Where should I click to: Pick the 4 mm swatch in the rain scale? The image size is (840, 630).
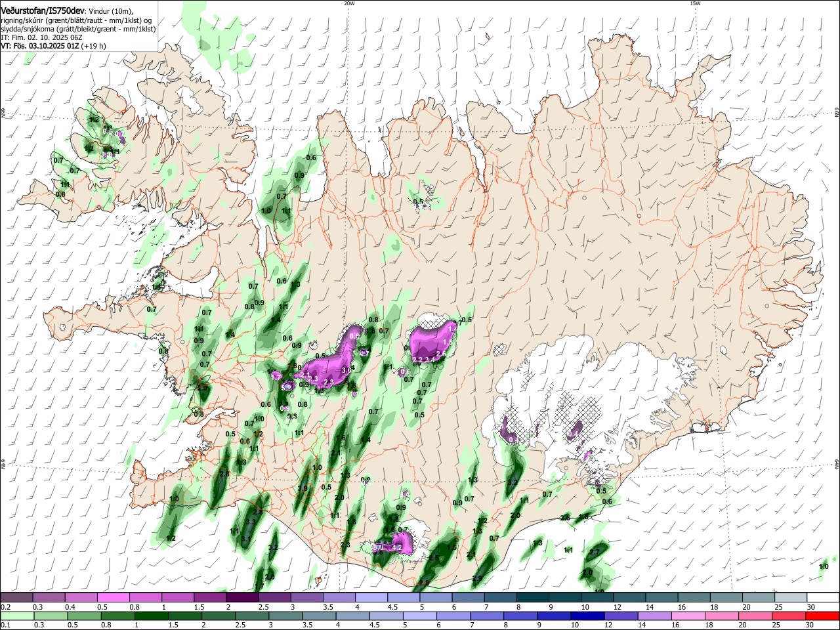pos(352,616)
